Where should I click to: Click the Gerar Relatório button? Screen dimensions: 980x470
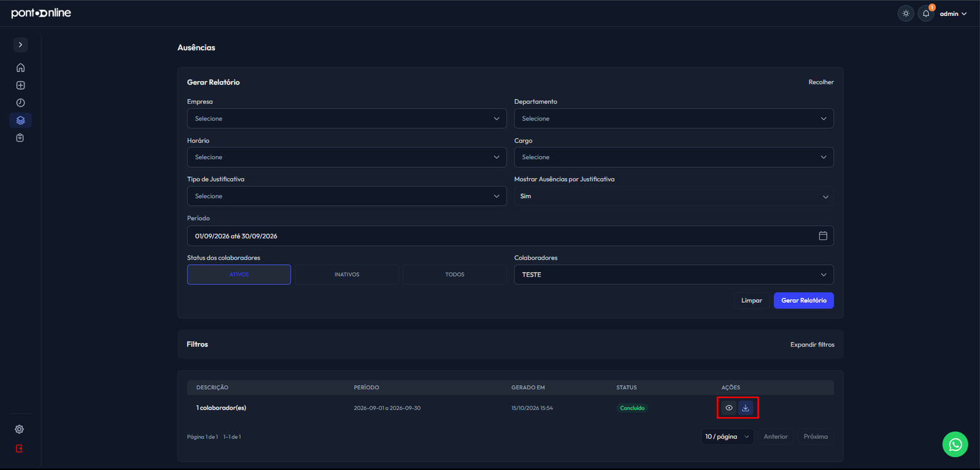coord(804,300)
